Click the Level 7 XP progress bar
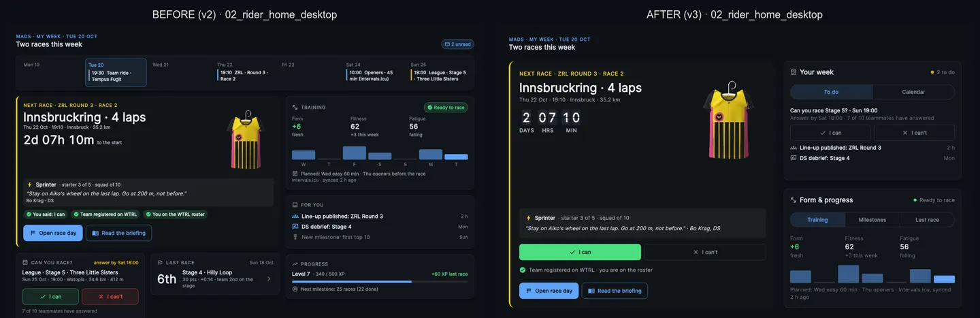Screen dimensions: 980x318 click(380, 281)
